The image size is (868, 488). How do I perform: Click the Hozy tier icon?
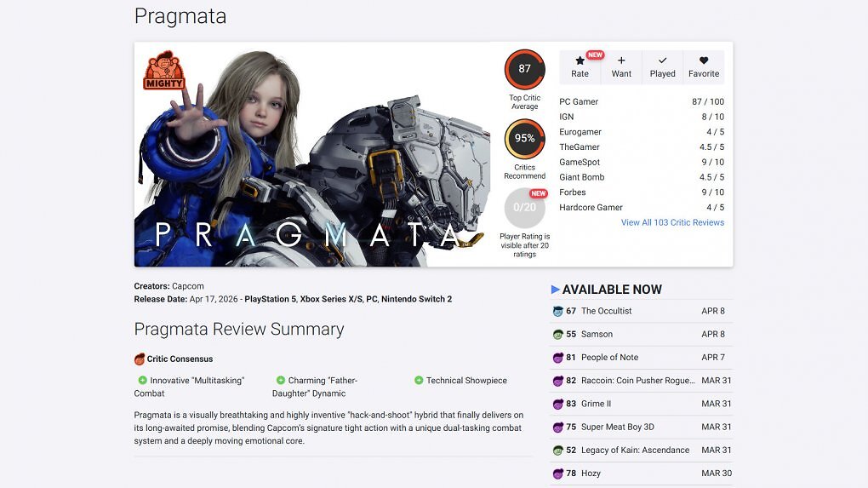pyautogui.click(x=557, y=474)
